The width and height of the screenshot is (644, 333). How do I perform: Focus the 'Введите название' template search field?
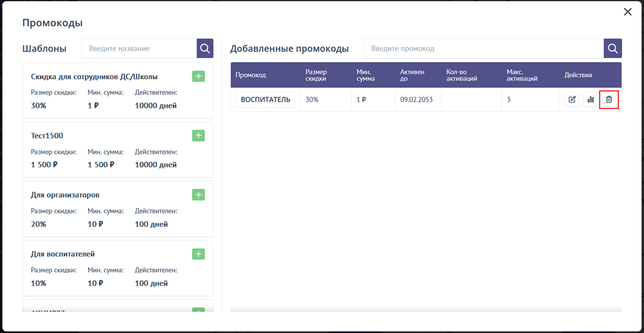[x=139, y=48]
